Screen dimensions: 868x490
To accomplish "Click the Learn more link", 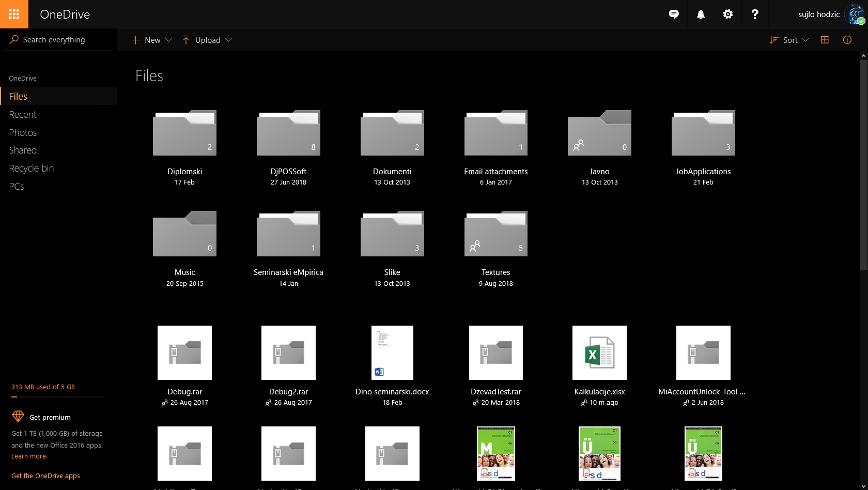I will point(29,456).
